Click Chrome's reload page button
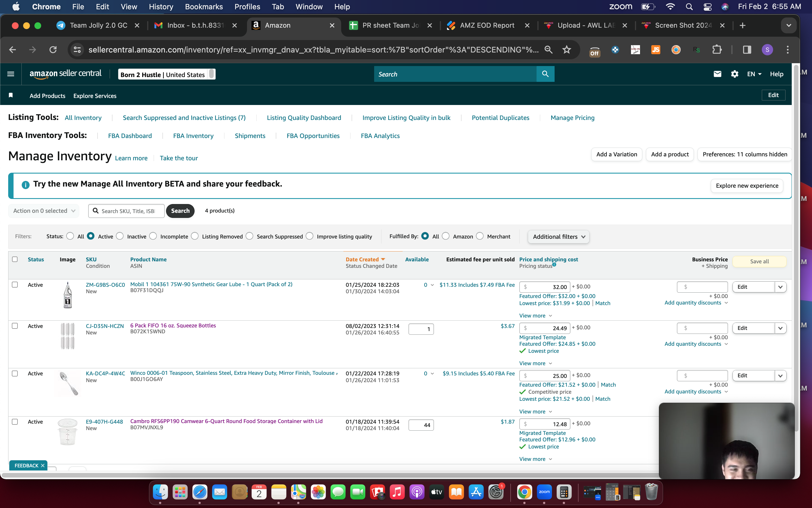Image resolution: width=812 pixels, height=508 pixels. click(53, 50)
